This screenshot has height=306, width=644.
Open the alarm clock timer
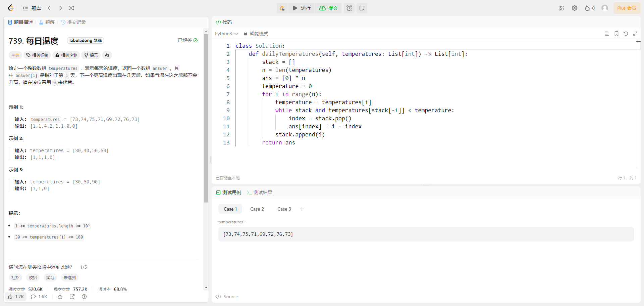tap(349, 8)
